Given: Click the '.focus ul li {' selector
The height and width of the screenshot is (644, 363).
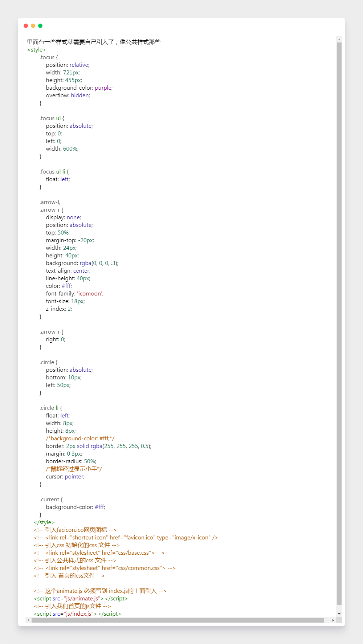Looking at the screenshot, I should (54, 172).
